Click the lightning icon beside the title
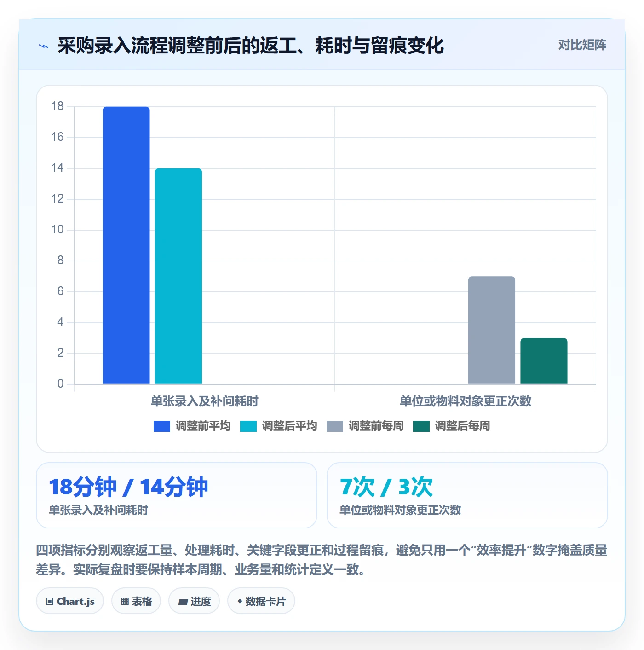Screen dimensions: 644x650 [44, 46]
